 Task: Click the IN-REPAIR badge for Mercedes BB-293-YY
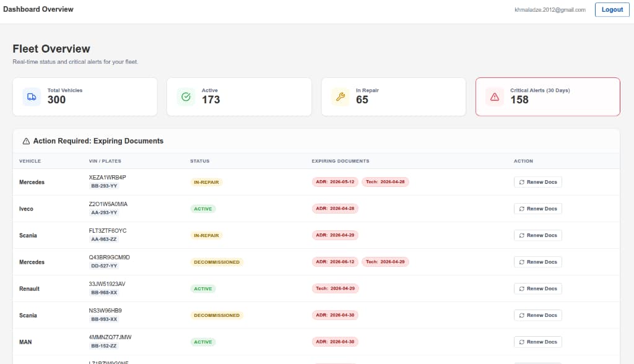point(206,183)
